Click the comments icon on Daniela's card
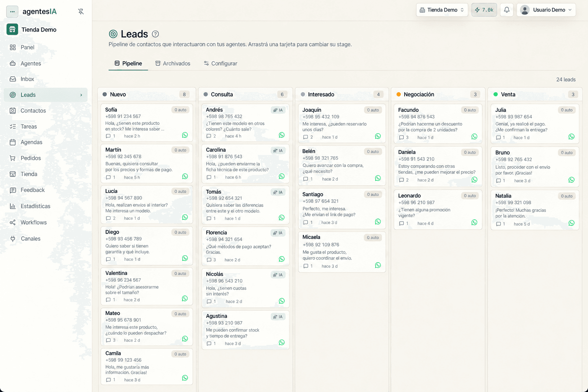The height and width of the screenshot is (392, 588). (401, 180)
